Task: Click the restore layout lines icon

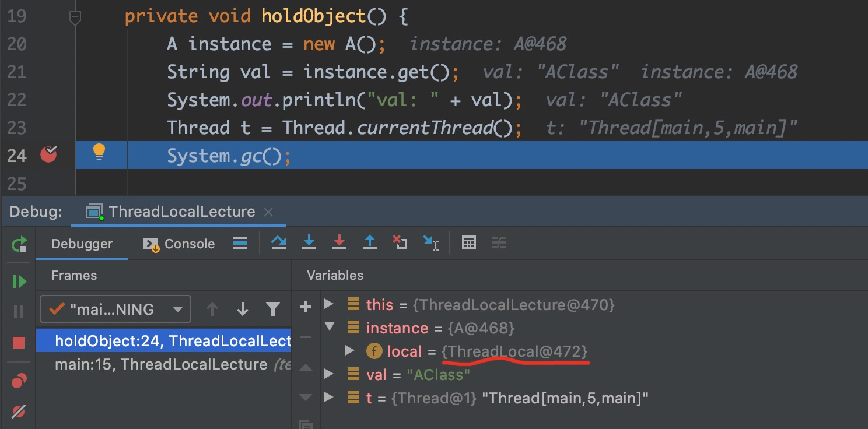Action: click(x=240, y=244)
